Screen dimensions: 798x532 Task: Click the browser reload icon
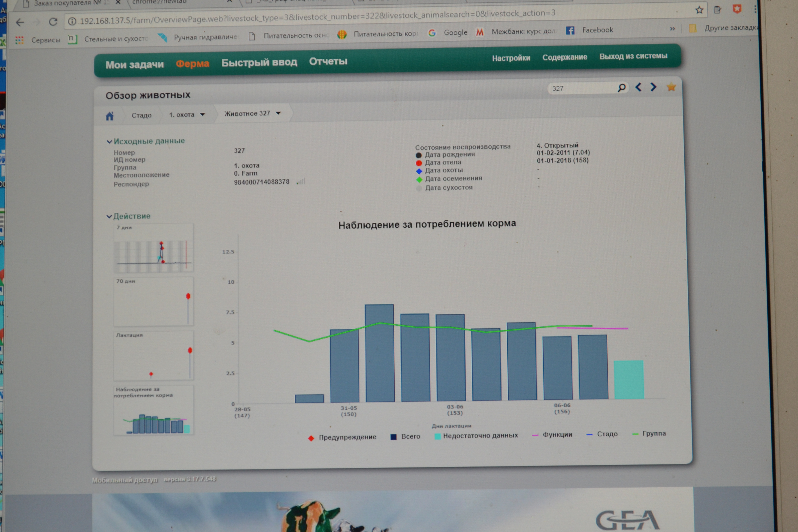53,22
